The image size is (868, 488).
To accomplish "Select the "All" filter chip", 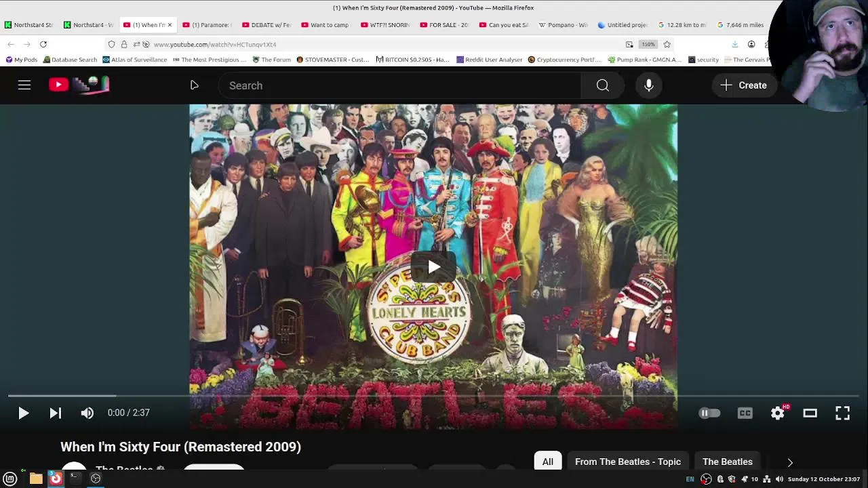I will coord(547,462).
